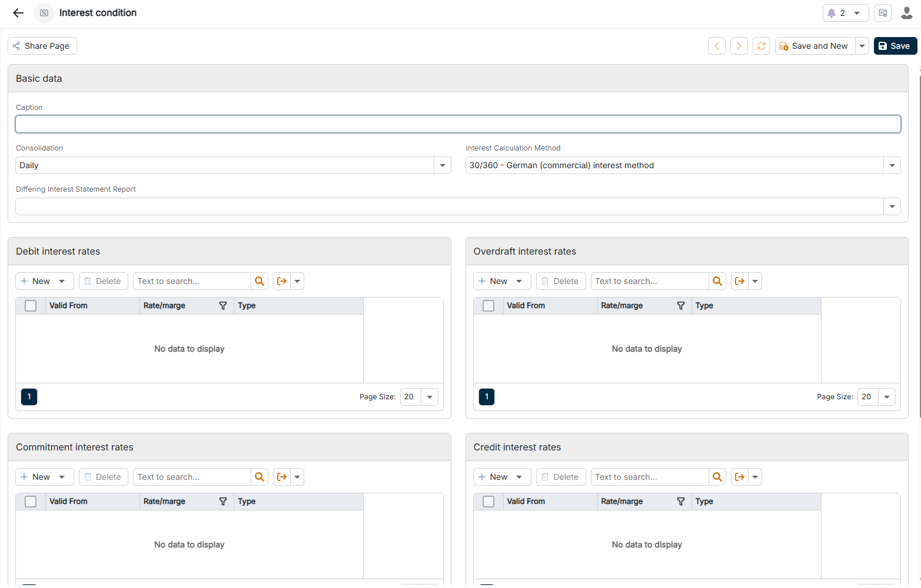
Task: Focus search box in Overdraft interest rates
Action: coord(650,281)
